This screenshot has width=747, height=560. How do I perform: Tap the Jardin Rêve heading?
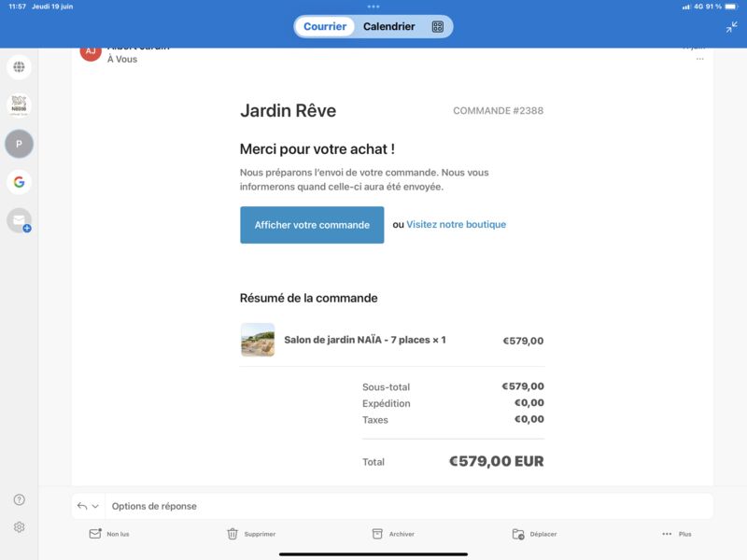point(288,110)
